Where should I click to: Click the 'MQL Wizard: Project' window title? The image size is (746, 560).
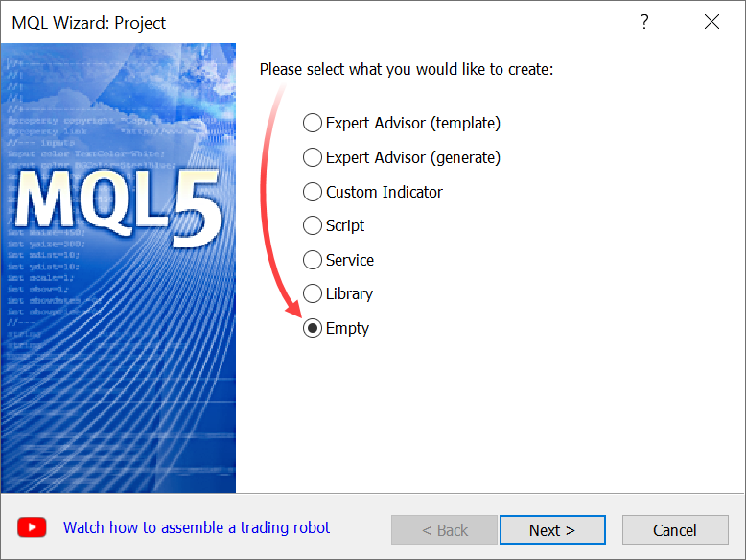(89, 22)
